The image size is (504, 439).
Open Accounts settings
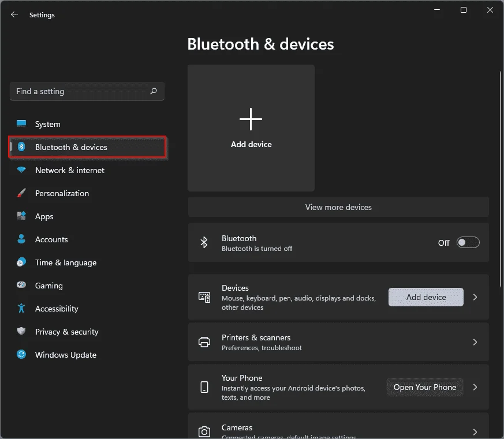87,239
